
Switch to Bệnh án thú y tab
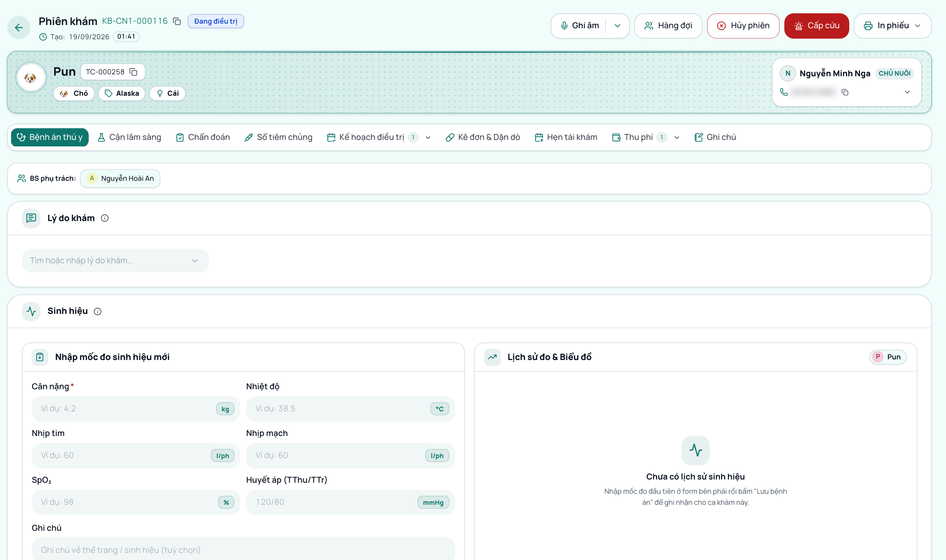point(50,137)
